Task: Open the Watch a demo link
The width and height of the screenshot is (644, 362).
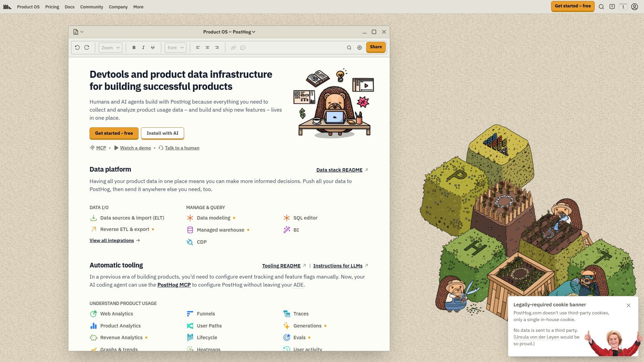Action: tap(136, 148)
